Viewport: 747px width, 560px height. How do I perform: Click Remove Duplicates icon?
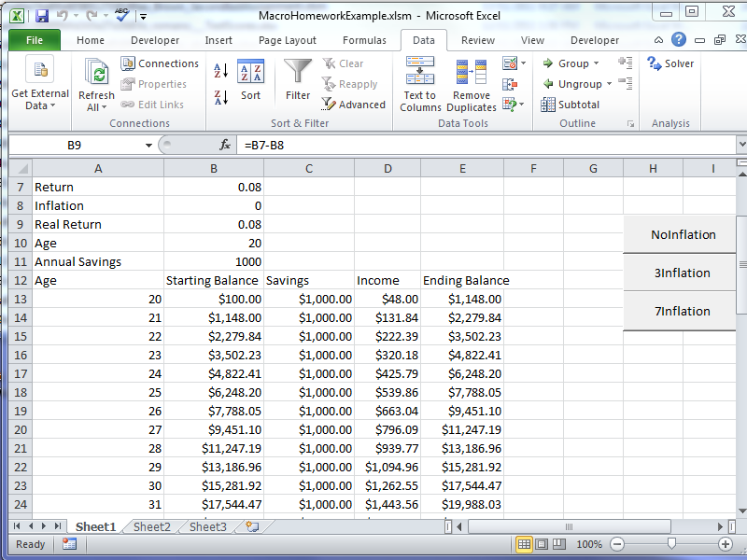pyautogui.click(x=472, y=84)
